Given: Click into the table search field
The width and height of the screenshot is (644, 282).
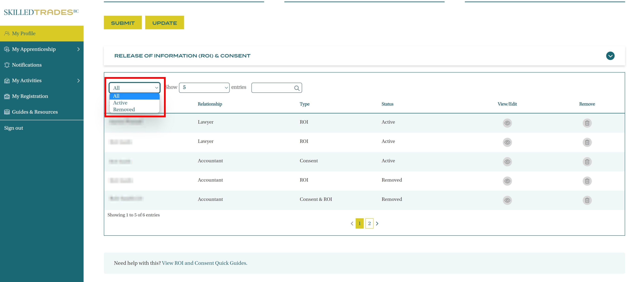Looking at the screenshot, I should click(272, 88).
